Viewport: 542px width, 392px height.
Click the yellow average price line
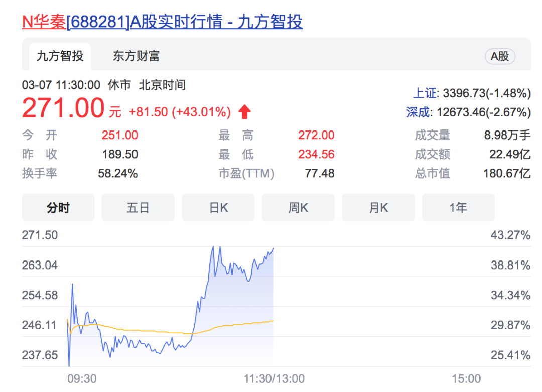151,331
